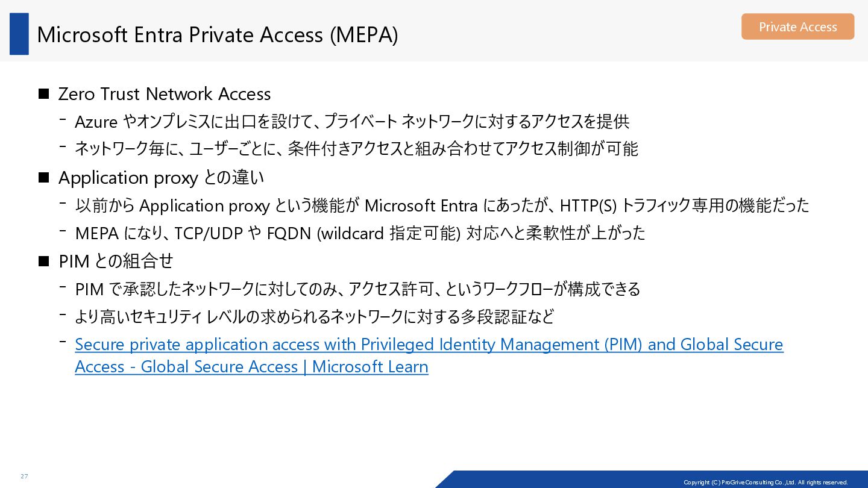Click the square bullet before PIM との組合せ

click(x=43, y=261)
